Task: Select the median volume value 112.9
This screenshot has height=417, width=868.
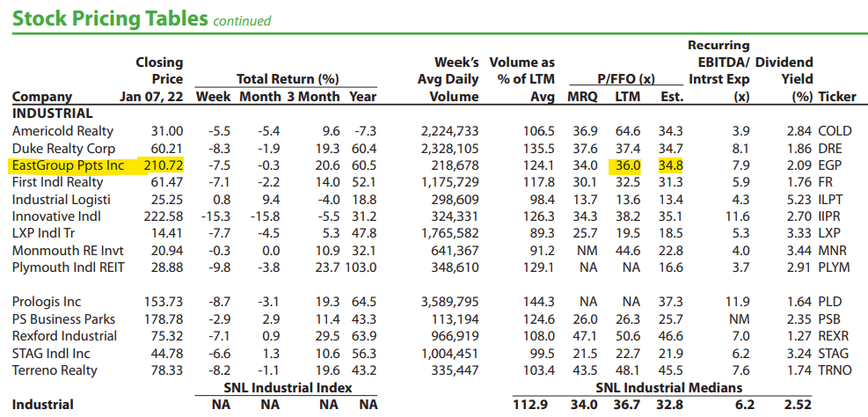Action: coord(531,405)
